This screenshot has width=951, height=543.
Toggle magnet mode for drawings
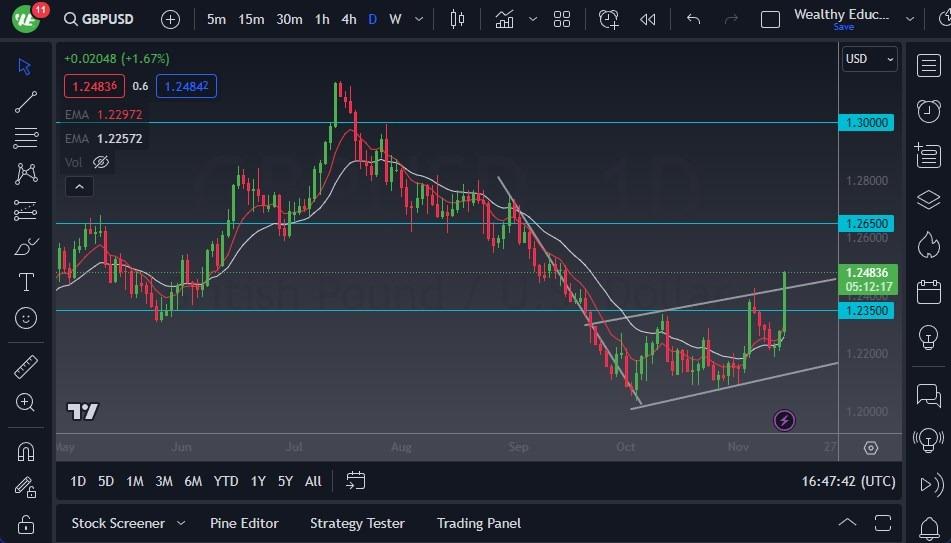pos(25,451)
